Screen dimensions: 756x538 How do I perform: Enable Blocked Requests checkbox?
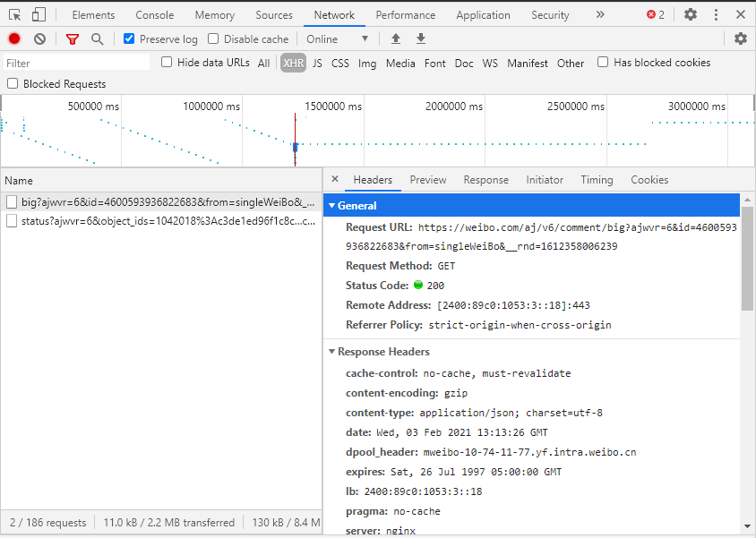coord(13,84)
